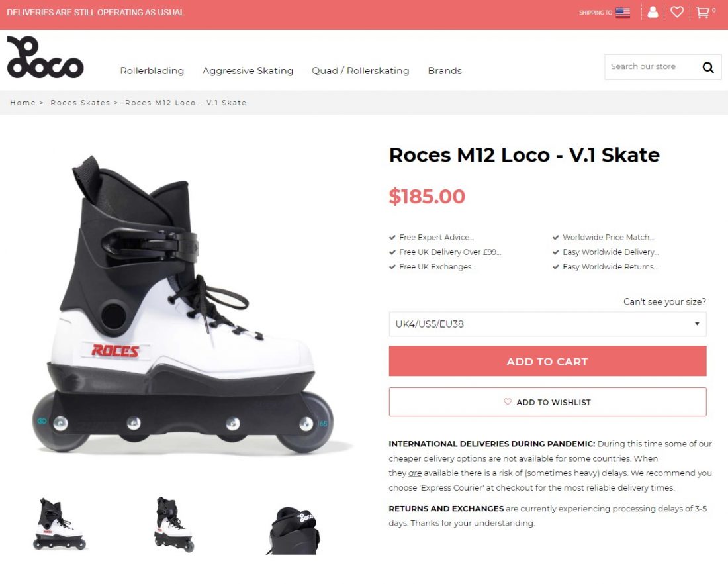Select first skate side-view thumbnail
Viewport: 728px width, 584px height.
(x=60, y=524)
